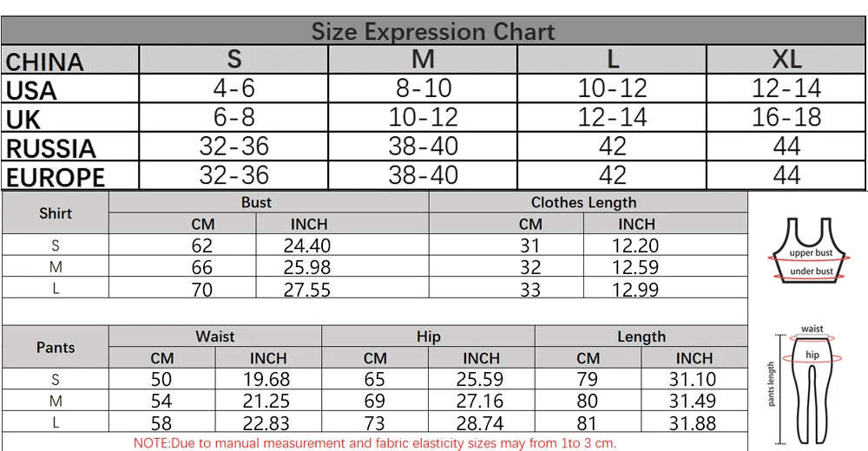The image size is (868, 451).
Task: Click the "Size Expression Chart" title bar
Action: tap(433, 32)
